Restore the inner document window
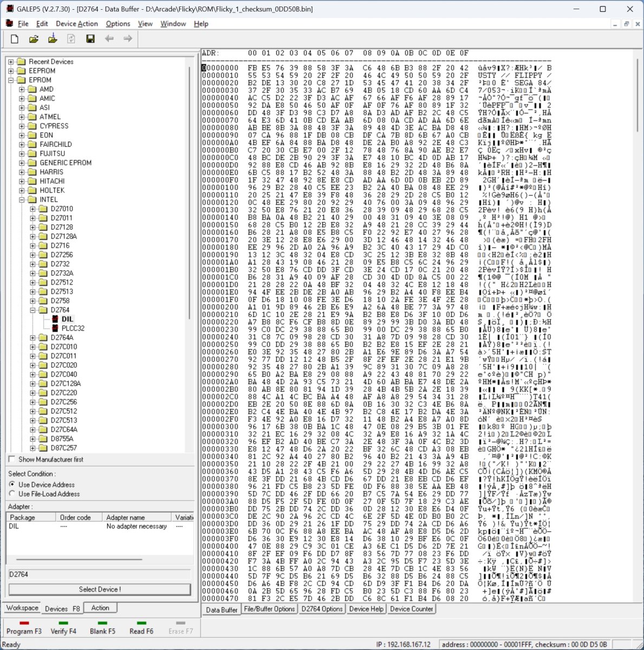The image size is (644, 650). pos(626,24)
